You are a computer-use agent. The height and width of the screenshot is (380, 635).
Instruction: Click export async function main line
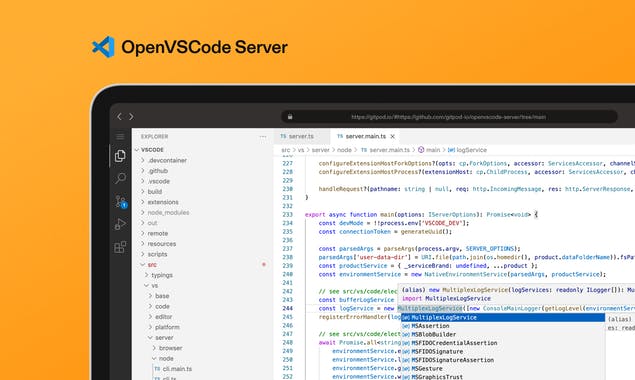[x=421, y=215]
